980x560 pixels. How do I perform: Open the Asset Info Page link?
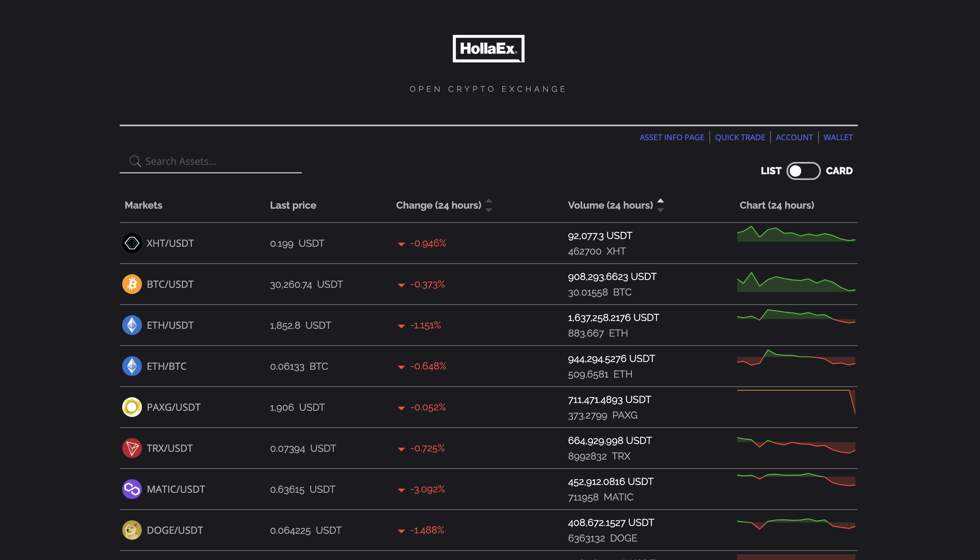tap(672, 137)
